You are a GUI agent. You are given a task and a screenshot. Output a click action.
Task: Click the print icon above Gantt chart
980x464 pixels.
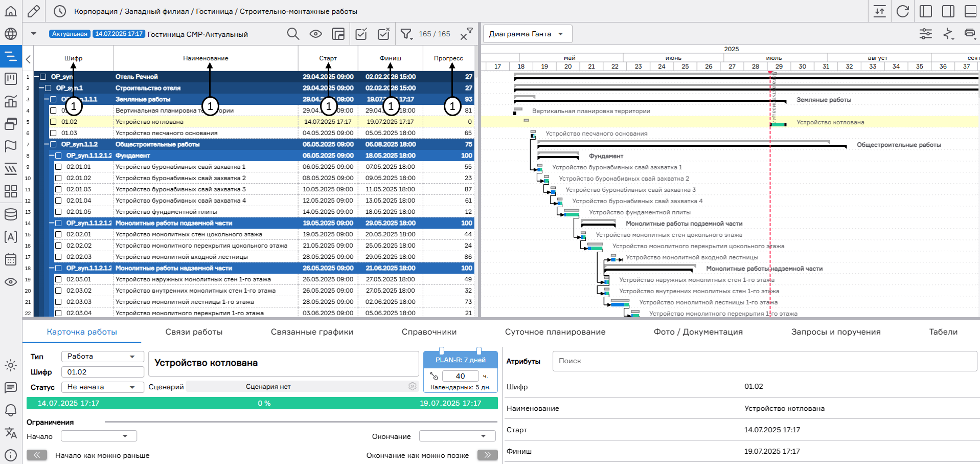pos(969,34)
